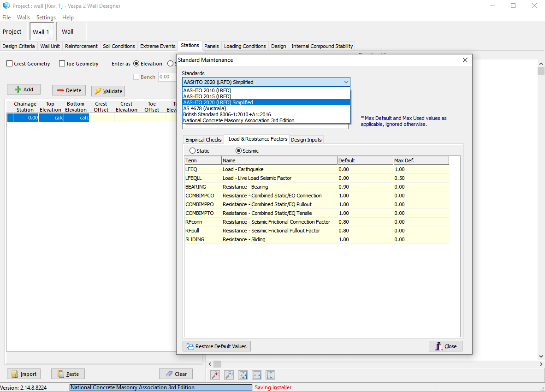Open the Extreme Events tab
Viewport: 545px width, 392px height.
158,46
